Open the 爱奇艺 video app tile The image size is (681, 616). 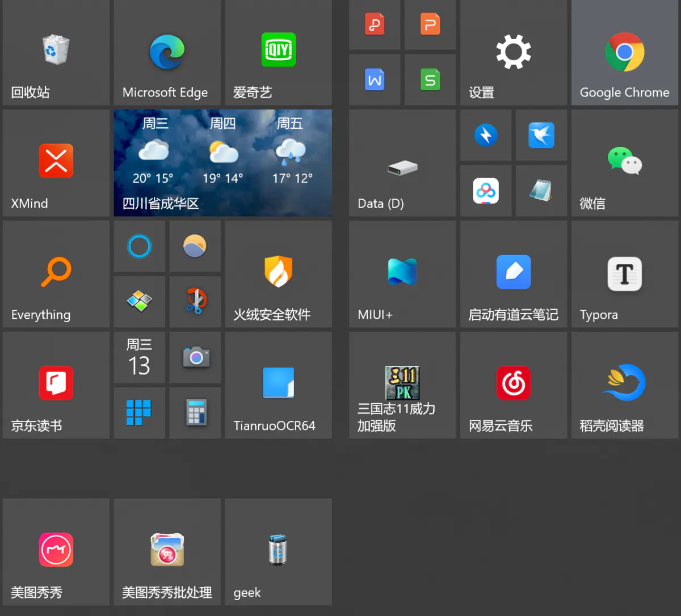click(279, 52)
